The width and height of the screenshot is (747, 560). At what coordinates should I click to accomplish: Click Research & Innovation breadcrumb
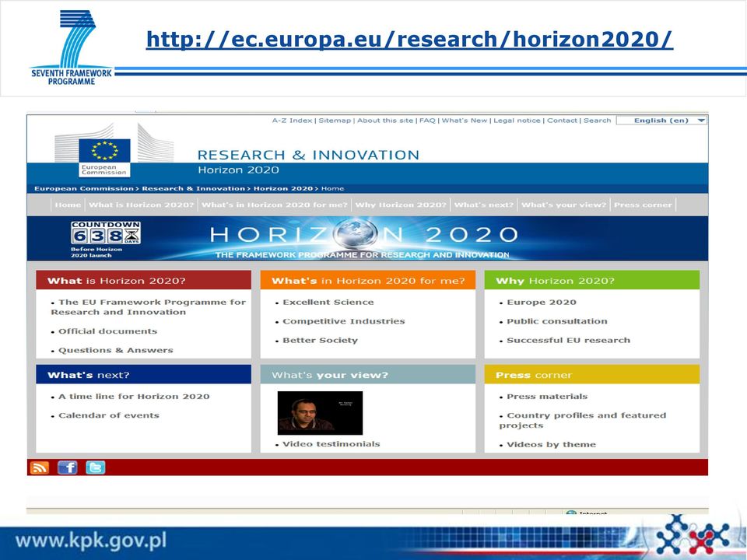tap(193, 188)
